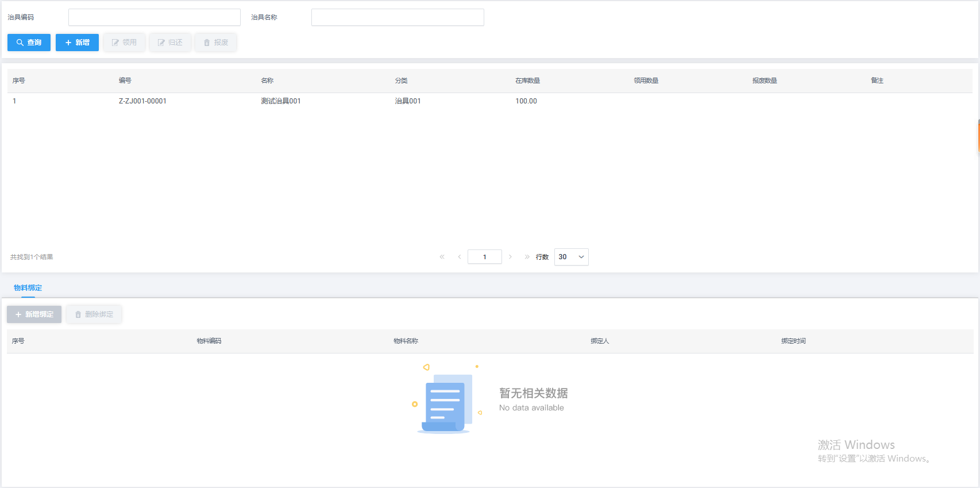Image resolution: width=980 pixels, height=488 pixels.
Task: Click the 归还 return button
Action: (x=170, y=43)
